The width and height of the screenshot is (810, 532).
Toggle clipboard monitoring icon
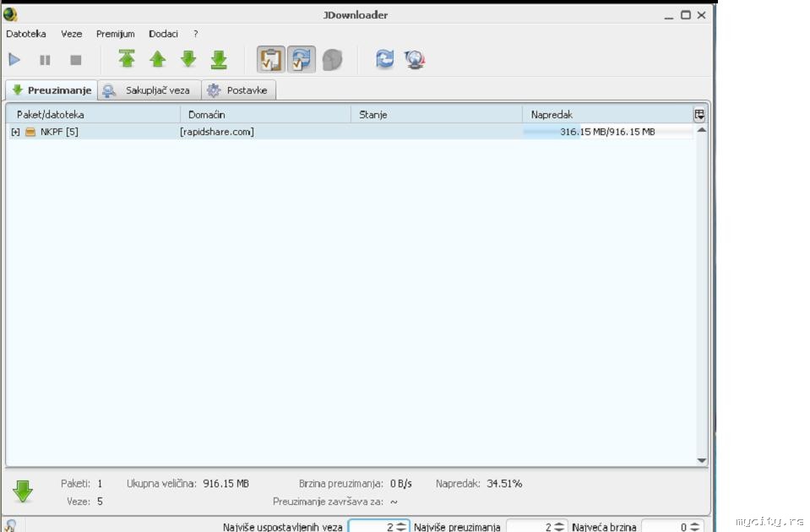(270, 59)
